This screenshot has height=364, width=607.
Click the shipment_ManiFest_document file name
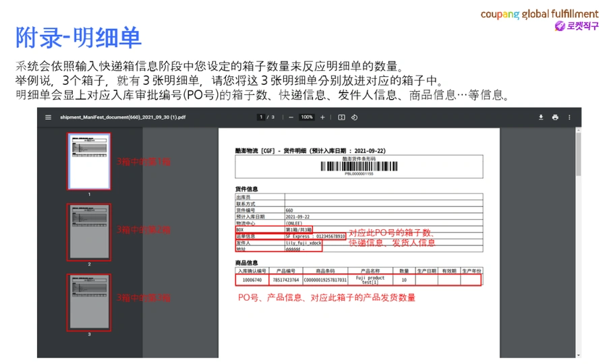click(x=123, y=117)
